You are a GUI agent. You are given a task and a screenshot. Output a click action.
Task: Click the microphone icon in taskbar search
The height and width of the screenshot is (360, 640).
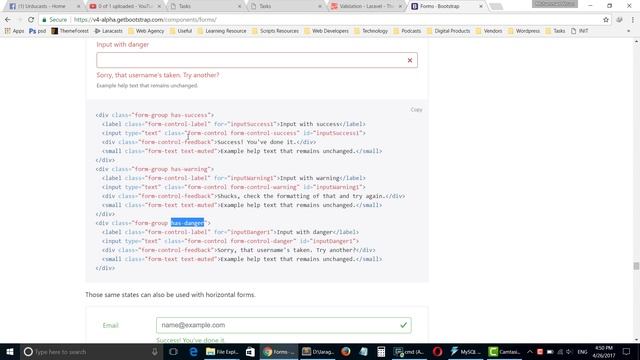pos(155,352)
